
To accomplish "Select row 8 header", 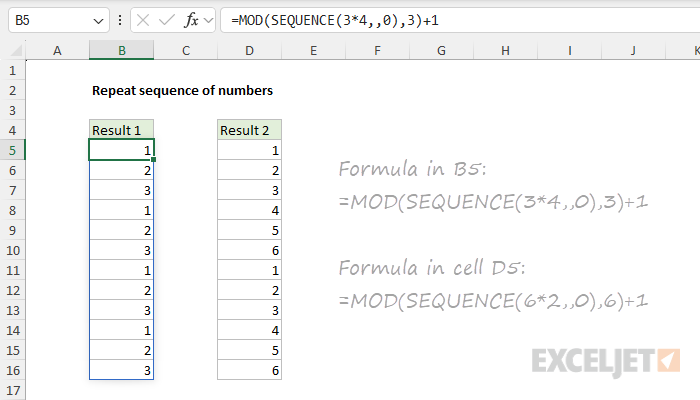I will pyautogui.click(x=12, y=210).
